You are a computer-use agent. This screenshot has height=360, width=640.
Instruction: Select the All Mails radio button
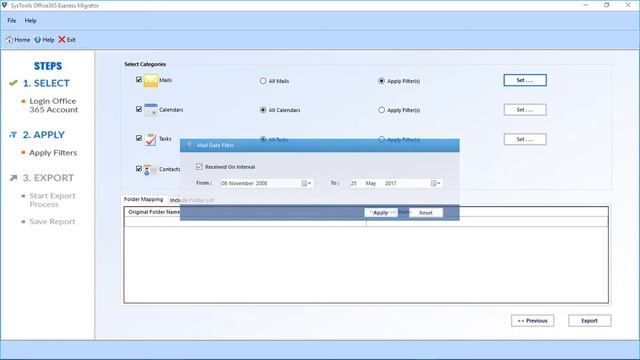pos(263,81)
